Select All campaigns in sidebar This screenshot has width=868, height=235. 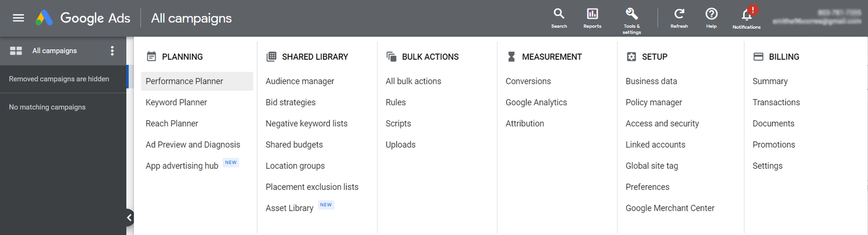[54, 50]
